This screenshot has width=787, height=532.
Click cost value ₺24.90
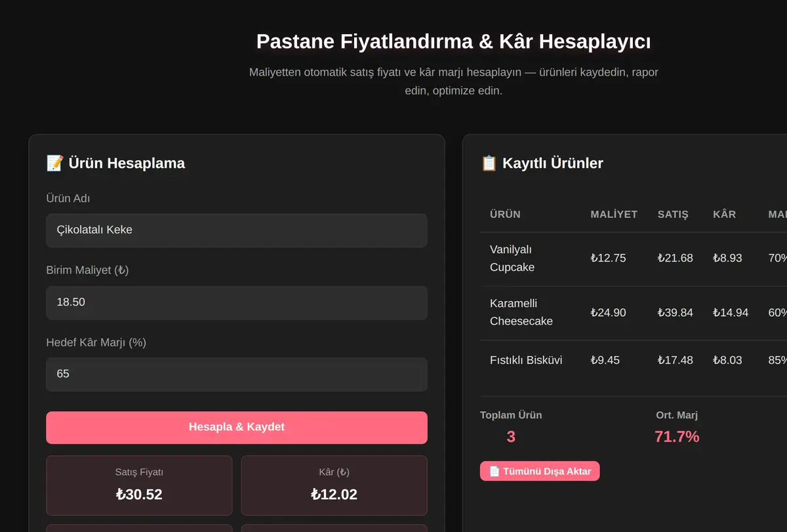pos(608,312)
